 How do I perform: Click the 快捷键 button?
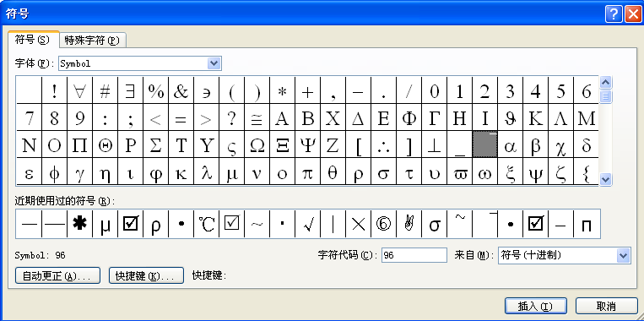(x=146, y=275)
